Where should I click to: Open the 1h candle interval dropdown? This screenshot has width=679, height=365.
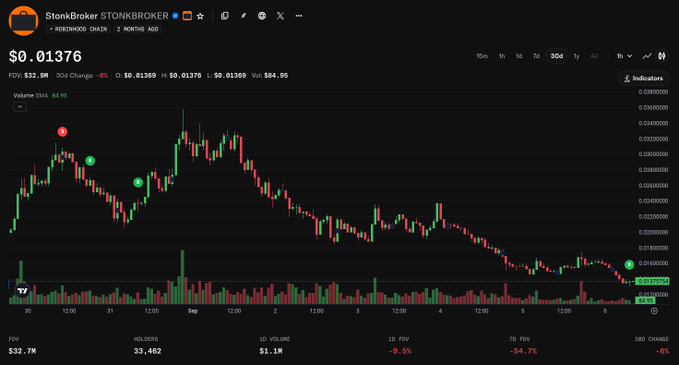click(624, 56)
